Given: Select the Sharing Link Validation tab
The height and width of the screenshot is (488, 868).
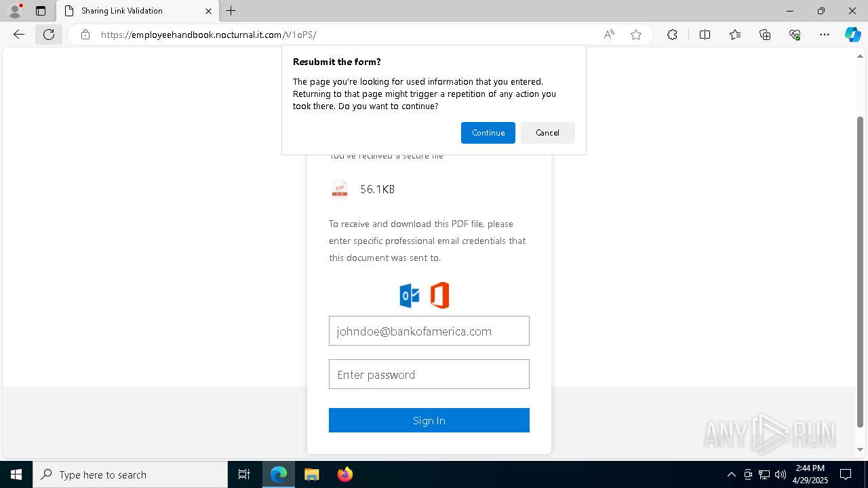Looking at the screenshot, I should click(x=138, y=11).
